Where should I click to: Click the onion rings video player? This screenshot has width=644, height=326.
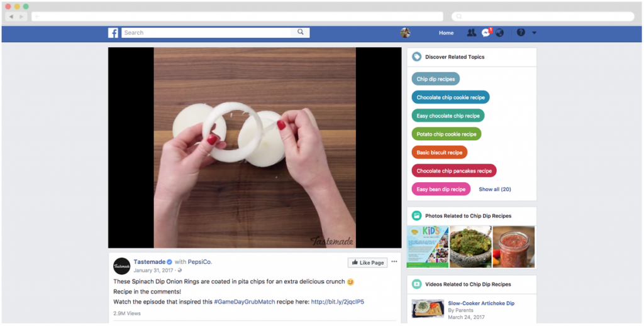pyautogui.click(x=255, y=148)
